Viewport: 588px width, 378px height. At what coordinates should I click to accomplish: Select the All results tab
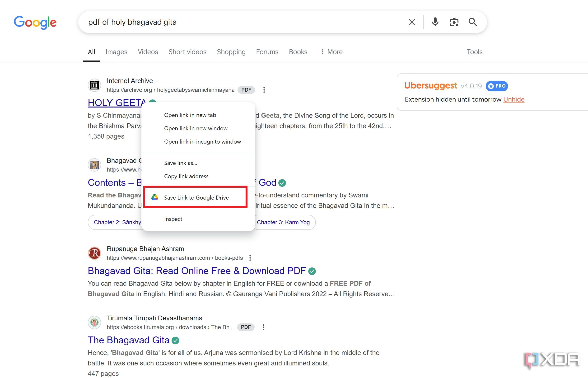pos(91,52)
